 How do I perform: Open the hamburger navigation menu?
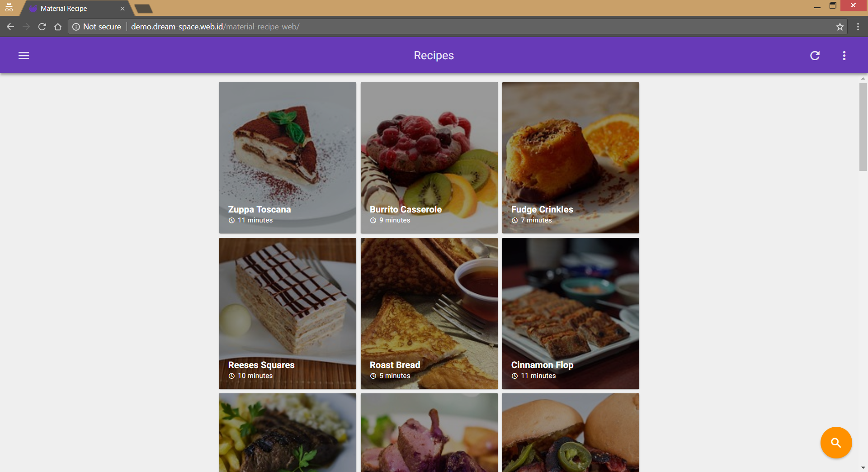pyautogui.click(x=24, y=56)
